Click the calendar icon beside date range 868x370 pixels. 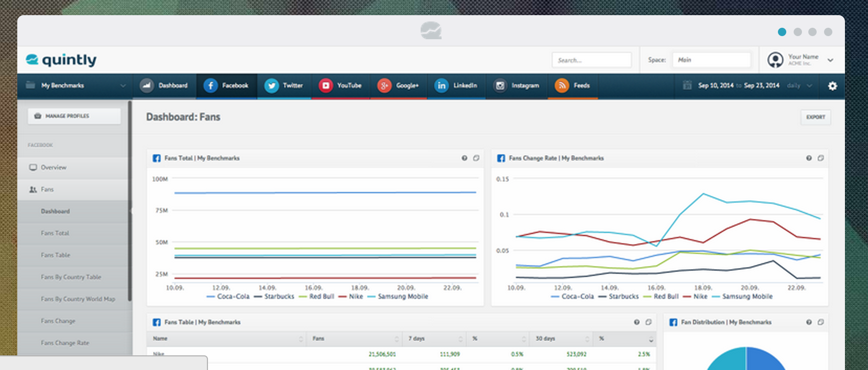687,85
